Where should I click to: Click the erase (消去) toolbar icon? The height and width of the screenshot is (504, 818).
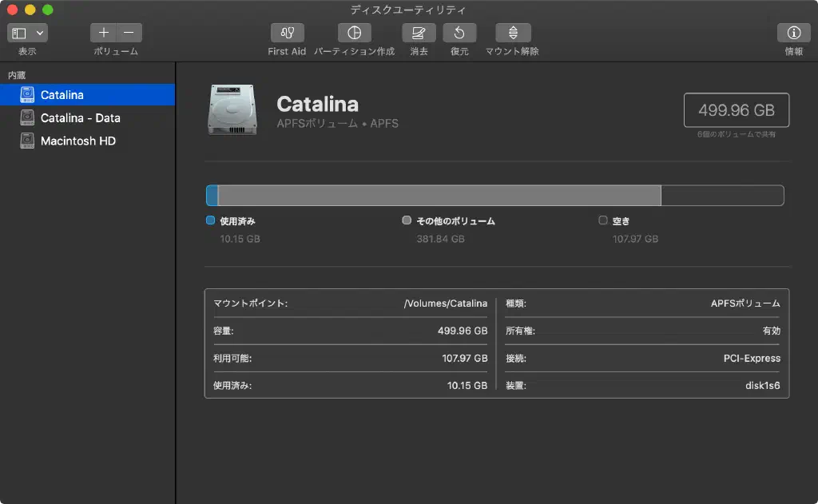419,33
